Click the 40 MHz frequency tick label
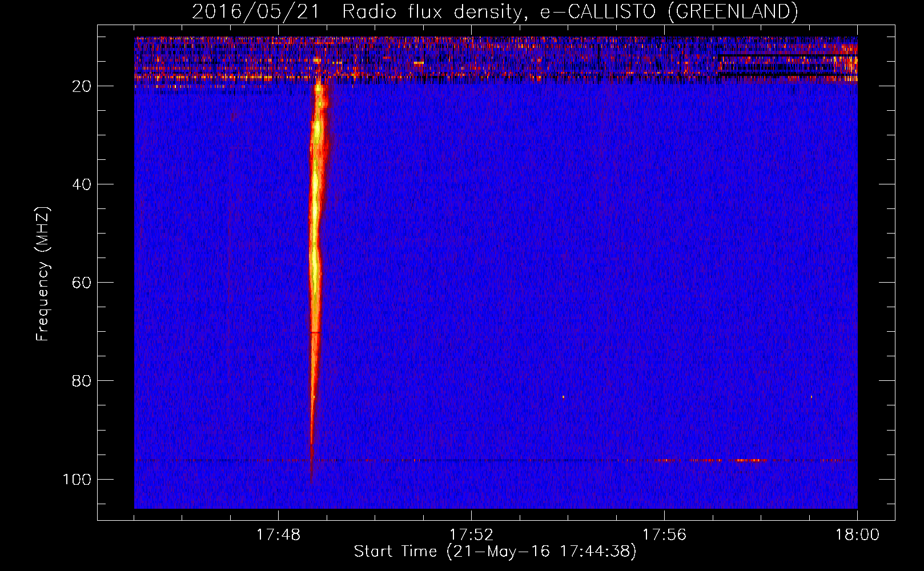 (x=82, y=184)
